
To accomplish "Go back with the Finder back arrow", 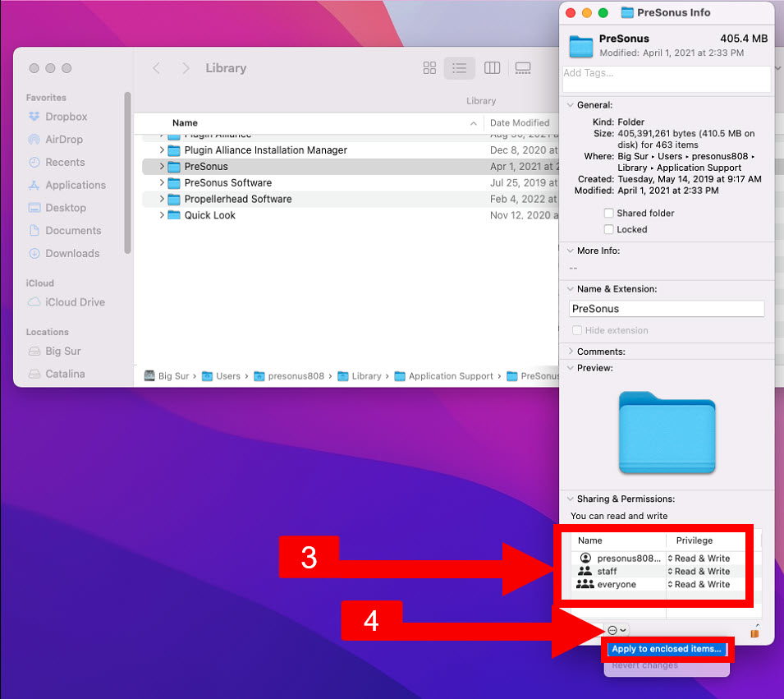I will point(157,68).
